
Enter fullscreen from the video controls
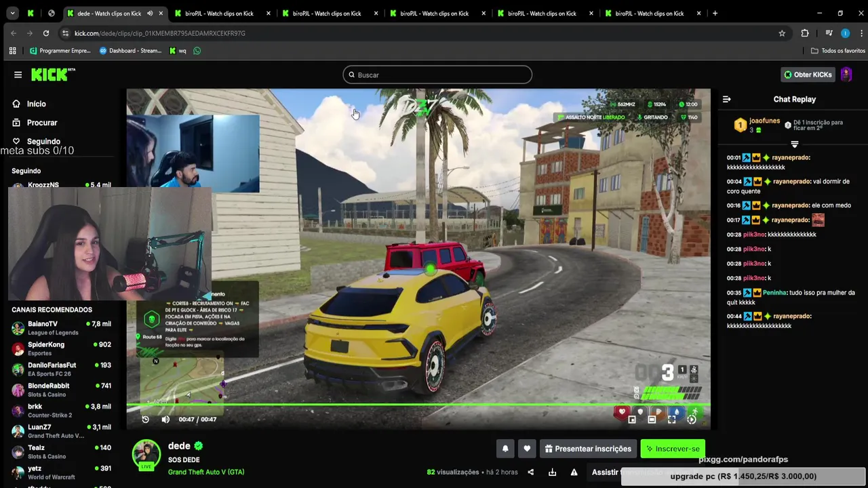tap(672, 420)
